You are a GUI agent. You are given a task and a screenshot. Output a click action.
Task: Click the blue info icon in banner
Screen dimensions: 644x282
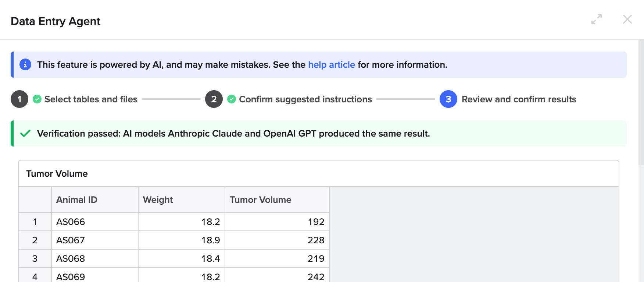point(25,64)
